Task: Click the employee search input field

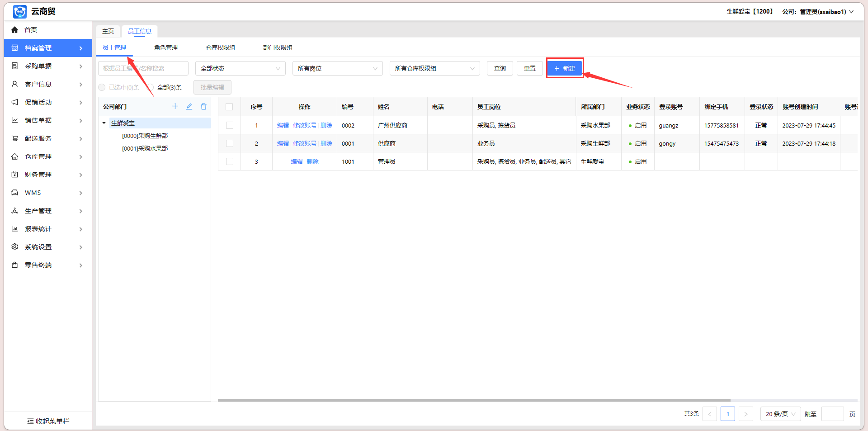Action: point(143,68)
